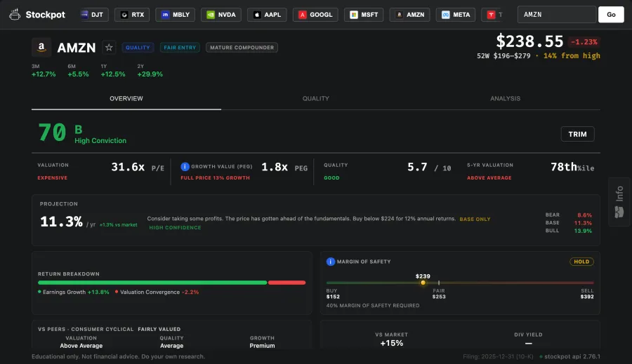Click the green Earnings Growth bar segment

click(x=152, y=283)
